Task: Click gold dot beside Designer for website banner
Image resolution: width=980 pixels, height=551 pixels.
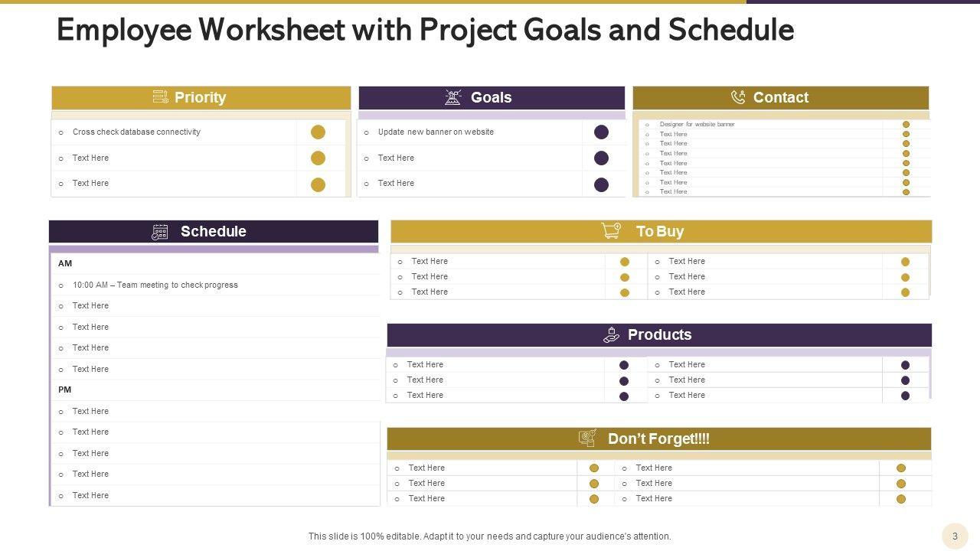Action: point(906,124)
